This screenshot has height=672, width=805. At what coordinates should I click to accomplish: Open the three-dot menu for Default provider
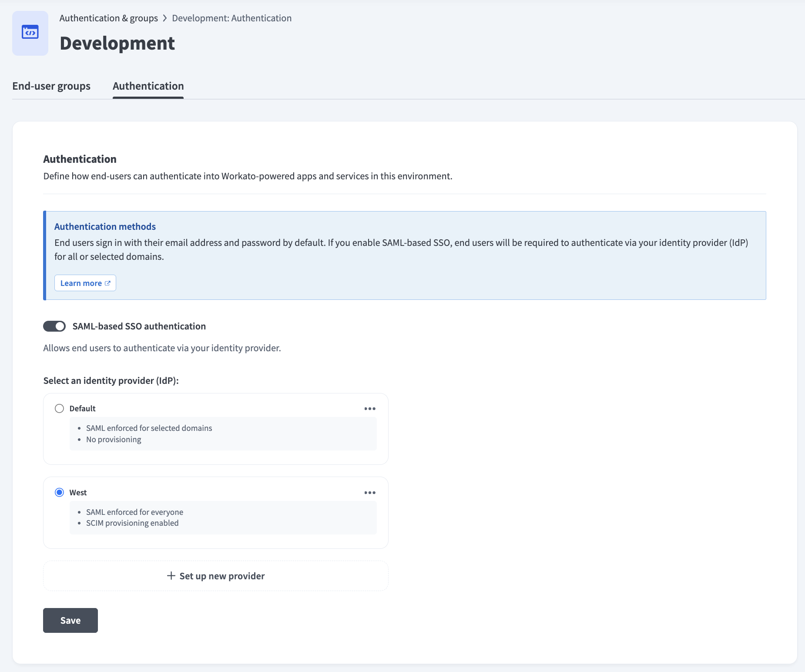(370, 409)
